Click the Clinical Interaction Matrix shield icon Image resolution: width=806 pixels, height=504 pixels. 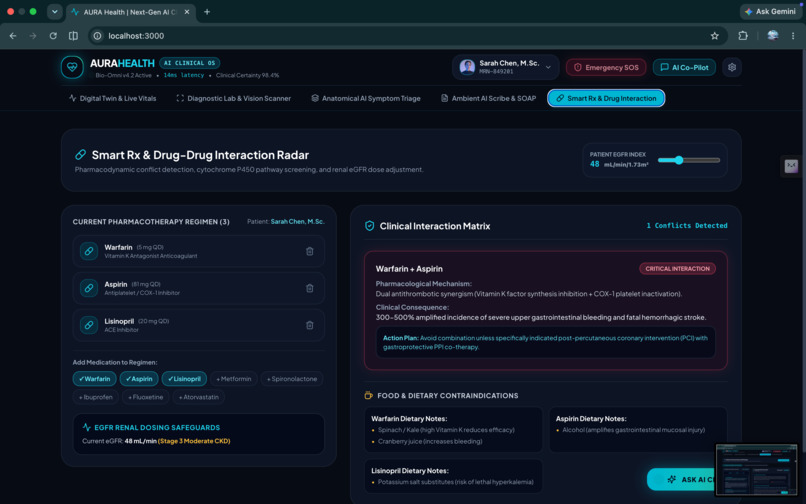click(369, 226)
